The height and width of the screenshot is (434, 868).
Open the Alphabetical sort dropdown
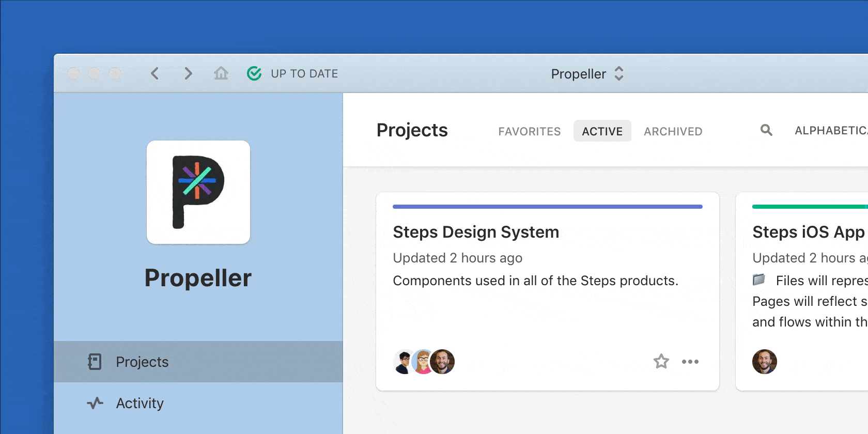point(830,131)
